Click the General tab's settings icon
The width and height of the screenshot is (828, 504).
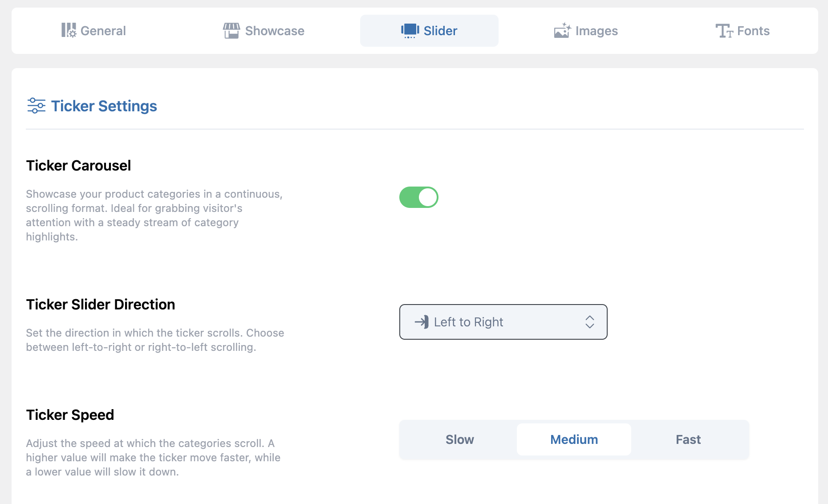coord(69,31)
